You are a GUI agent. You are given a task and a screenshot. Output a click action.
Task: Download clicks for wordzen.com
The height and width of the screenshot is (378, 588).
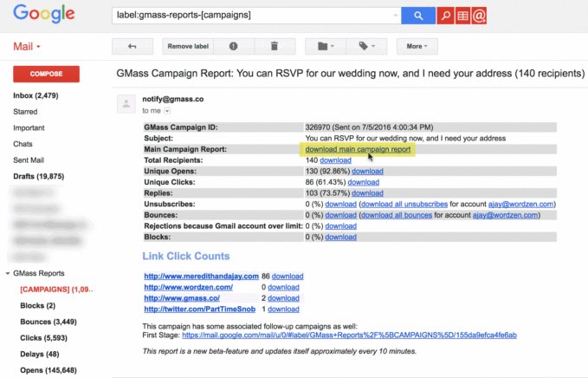(283, 287)
